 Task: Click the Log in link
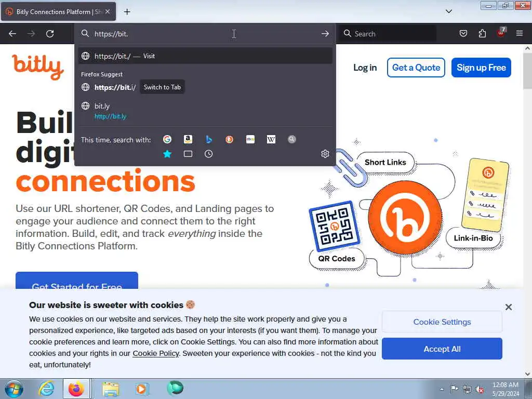365,68
